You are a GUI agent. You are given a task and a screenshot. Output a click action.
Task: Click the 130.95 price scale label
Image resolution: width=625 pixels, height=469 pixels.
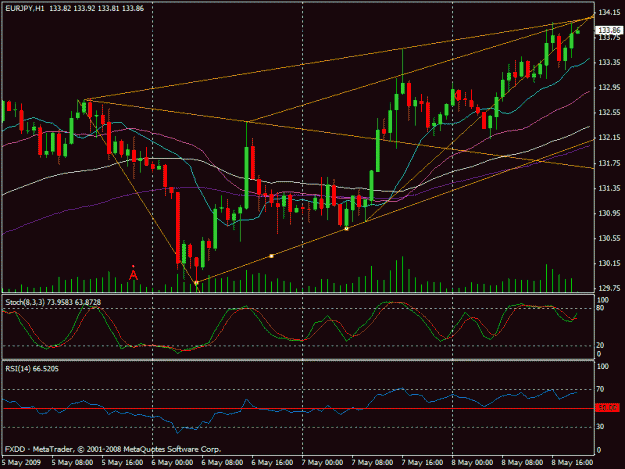(610, 213)
